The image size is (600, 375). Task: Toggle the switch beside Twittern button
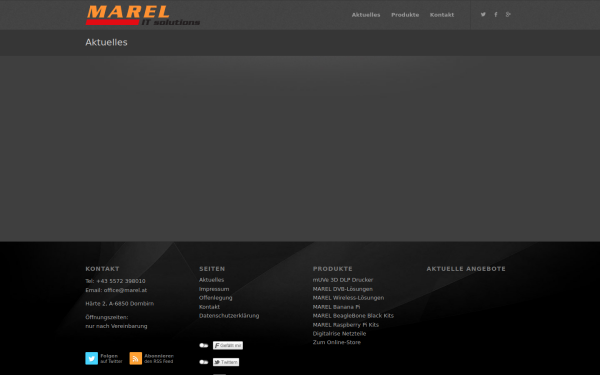[x=204, y=362]
